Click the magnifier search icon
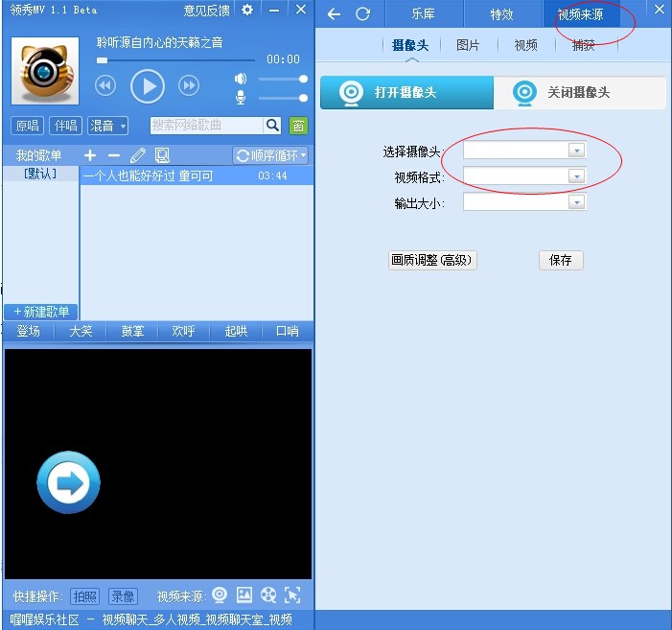 (272, 126)
